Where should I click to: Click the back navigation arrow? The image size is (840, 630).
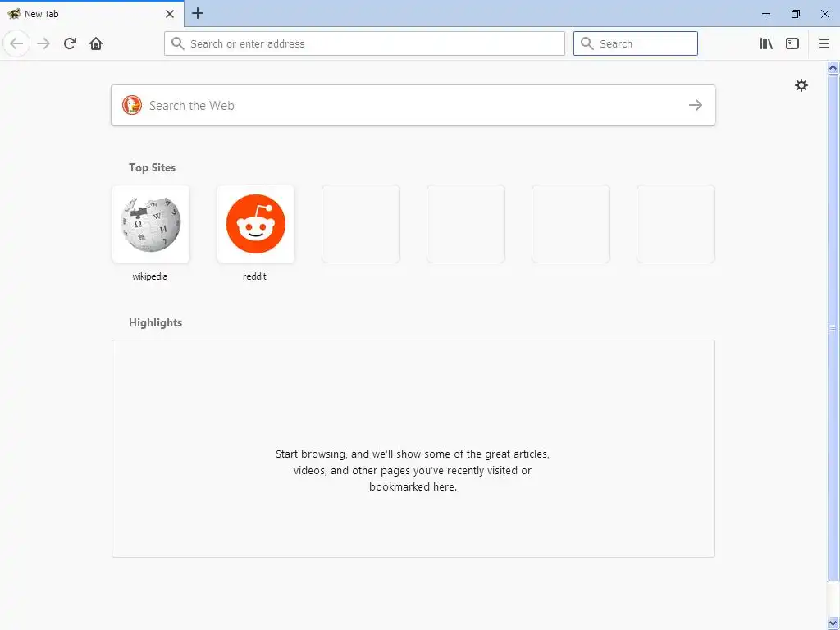point(16,43)
